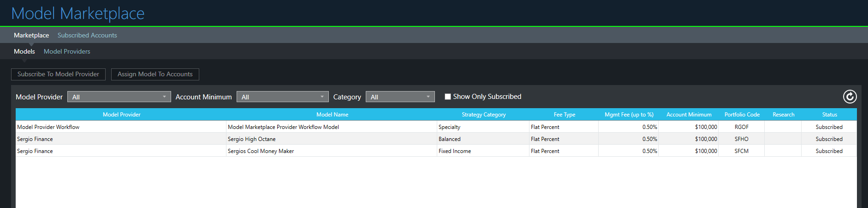Sort by Strategy Category column header

[x=483, y=115]
